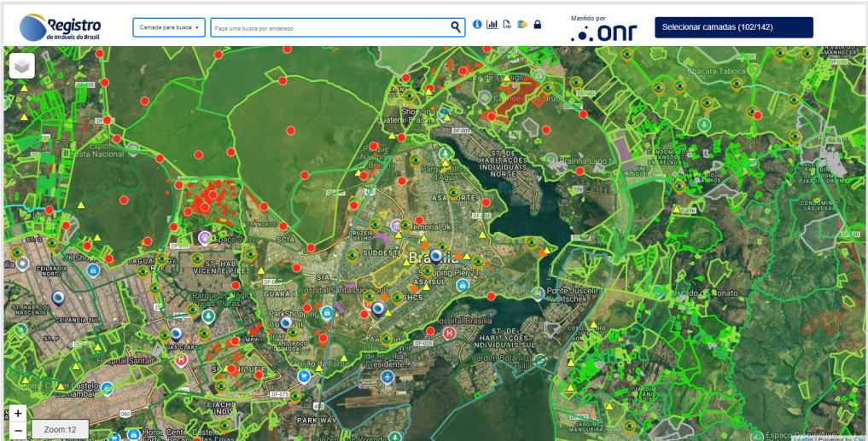
Task: Open the bar chart statistics icon
Action: [492, 25]
